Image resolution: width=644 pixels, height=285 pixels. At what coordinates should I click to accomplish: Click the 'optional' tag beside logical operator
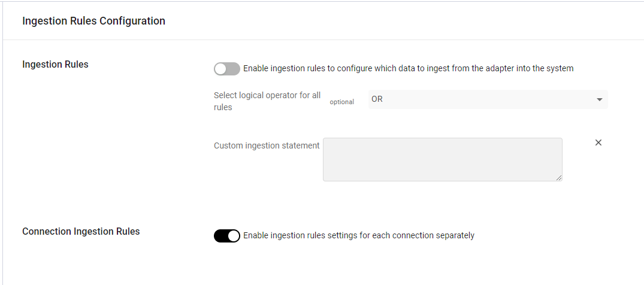(341, 102)
